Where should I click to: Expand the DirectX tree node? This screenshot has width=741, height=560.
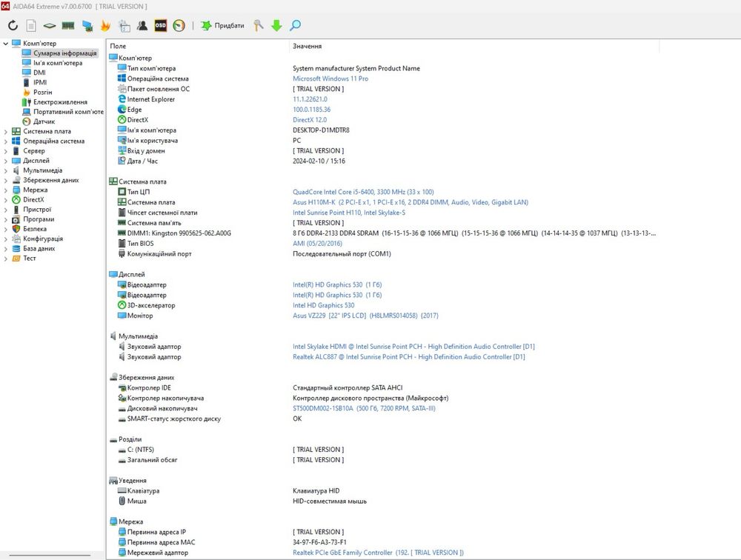pos(6,200)
